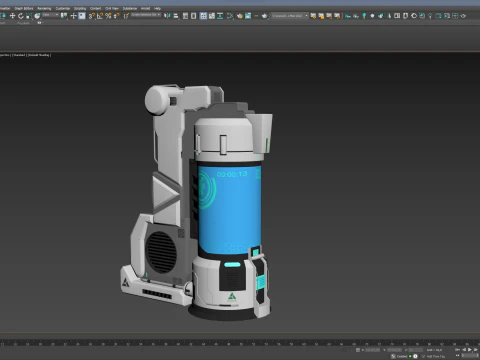Toggle 3D Snaps on the toolbar

click(92, 16)
